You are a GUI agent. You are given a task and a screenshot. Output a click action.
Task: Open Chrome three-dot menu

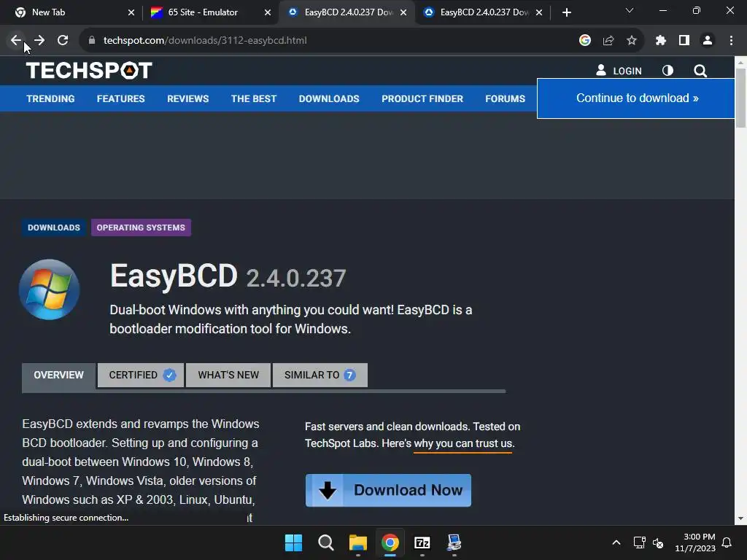(731, 41)
